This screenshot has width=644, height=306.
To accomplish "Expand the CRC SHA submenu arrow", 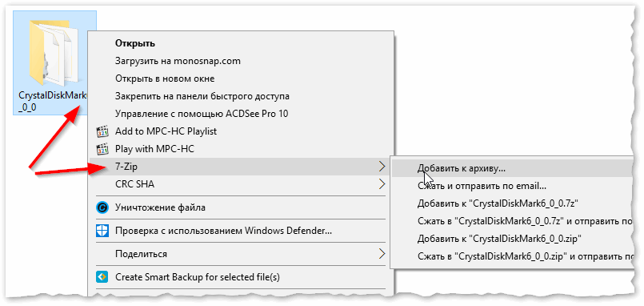I will pos(382,184).
